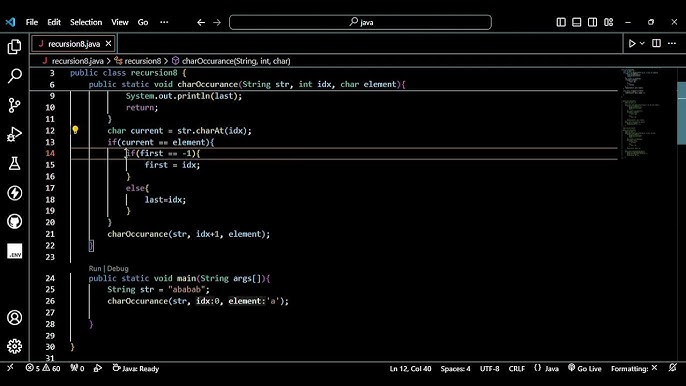
Task: Open the Source Control view
Action: tap(14, 105)
